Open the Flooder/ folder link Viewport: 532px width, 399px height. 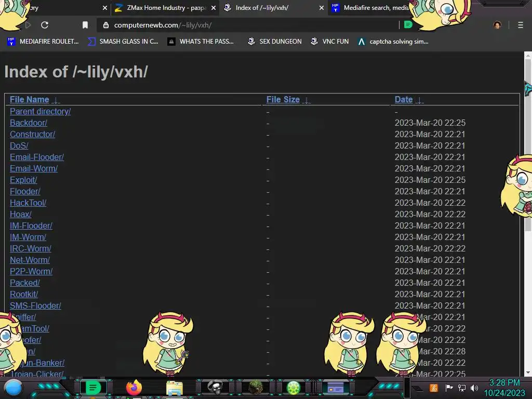(25, 191)
